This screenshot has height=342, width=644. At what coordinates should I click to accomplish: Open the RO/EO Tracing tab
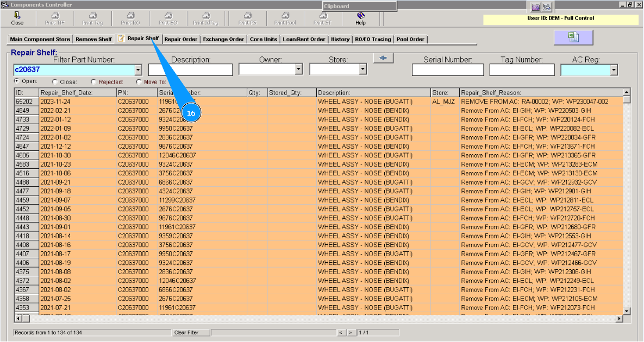coord(373,40)
